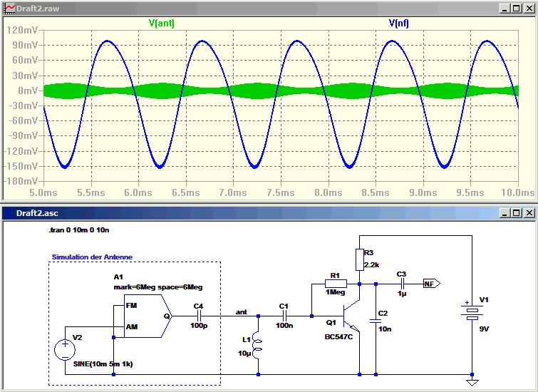Image resolution: width=538 pixels, height=392 pixels.
Task: Click the 5.0ms time axis label
Action: (x=43, y=192)
